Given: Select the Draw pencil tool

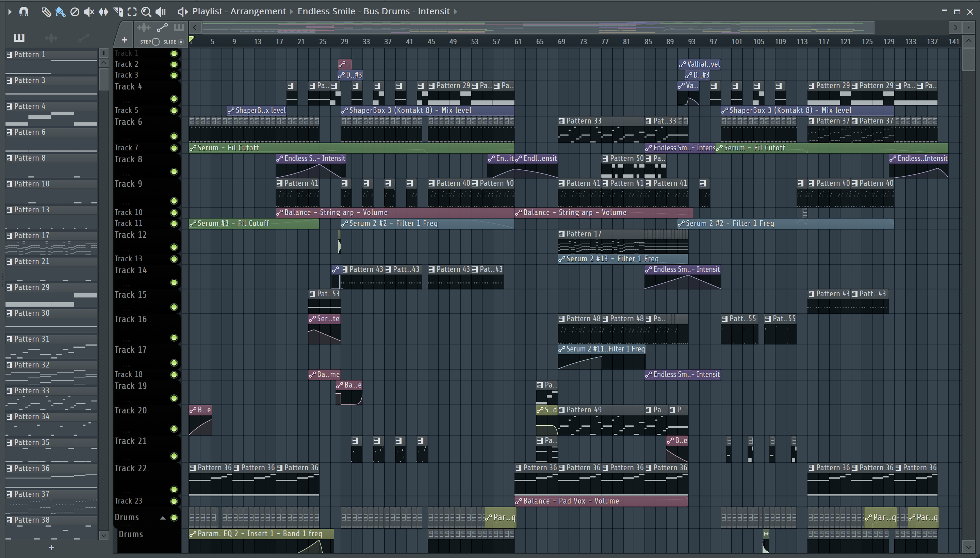Looking at the screenshot, I should tap(46, 12).
